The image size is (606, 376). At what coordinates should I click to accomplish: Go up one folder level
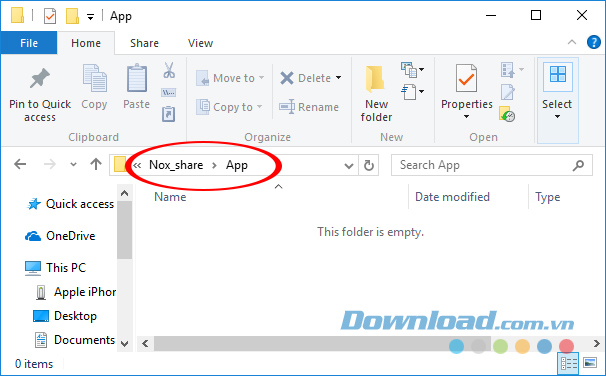point(96,164)
